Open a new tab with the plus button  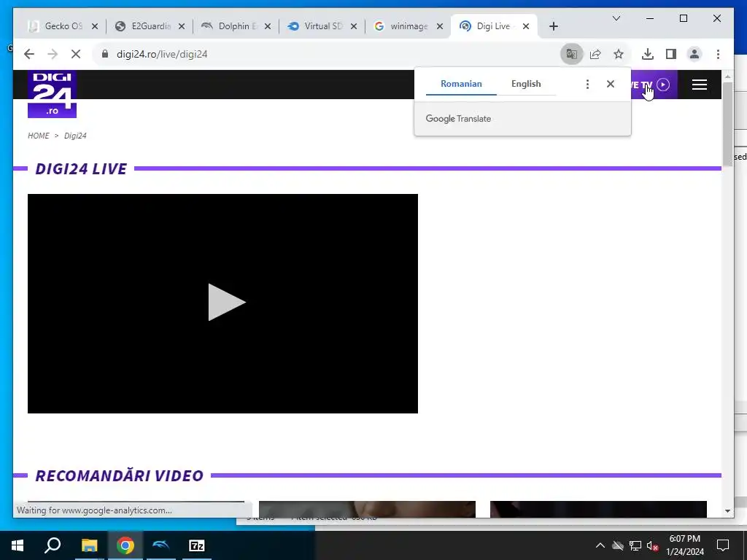[x=554, y=27]
